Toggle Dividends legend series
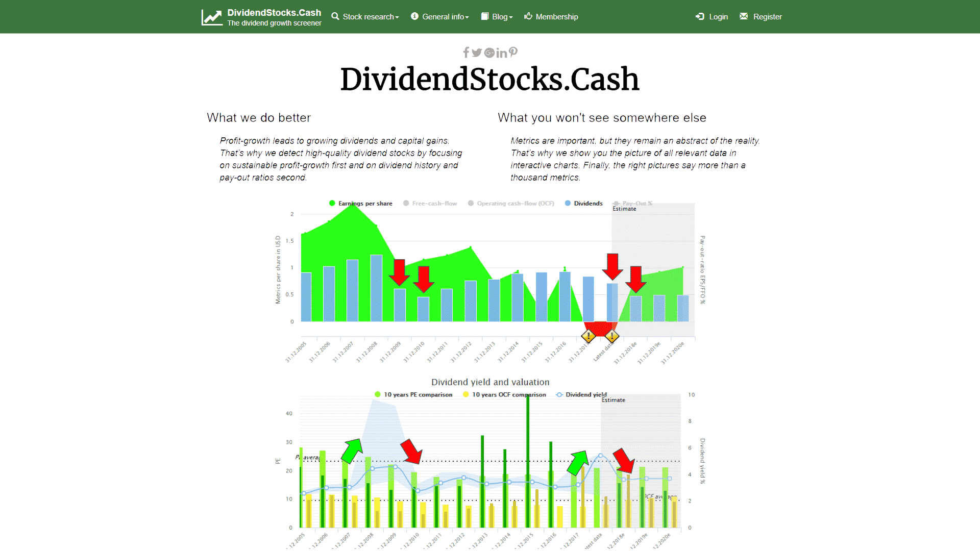Viewport: 980px width, 551px height. click(584, 203)
